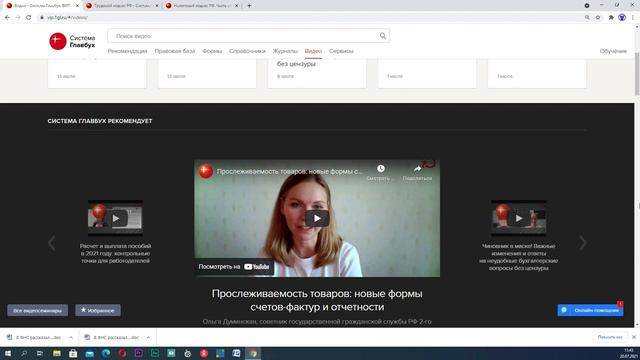Open the Прослеживаемость товаров heading link
This screenshot has height=360, width=640.
[x=317, y=300]
